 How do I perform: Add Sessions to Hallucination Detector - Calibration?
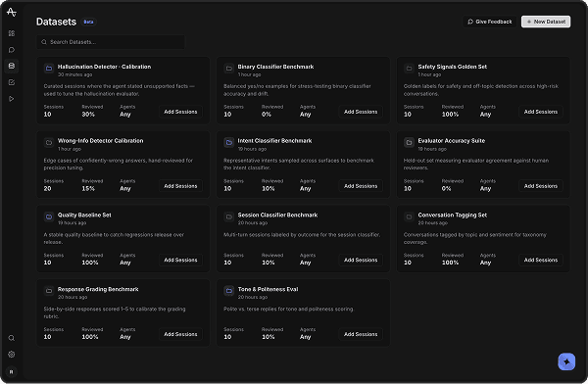point(180,112)
